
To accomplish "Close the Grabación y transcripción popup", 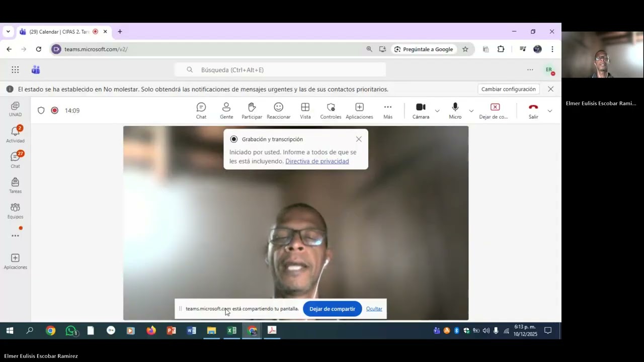I will coord(359,139).
